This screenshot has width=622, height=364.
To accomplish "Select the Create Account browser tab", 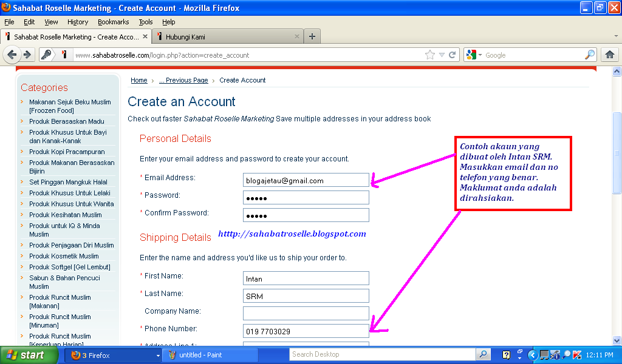I will coord(76,36).
